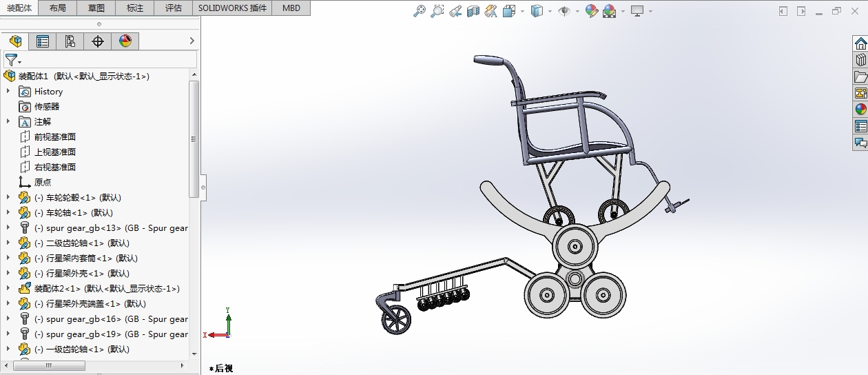The image size is (868, 375).
Task: Click the Hide/Show Items eye icon
Action: pos(564,11)
